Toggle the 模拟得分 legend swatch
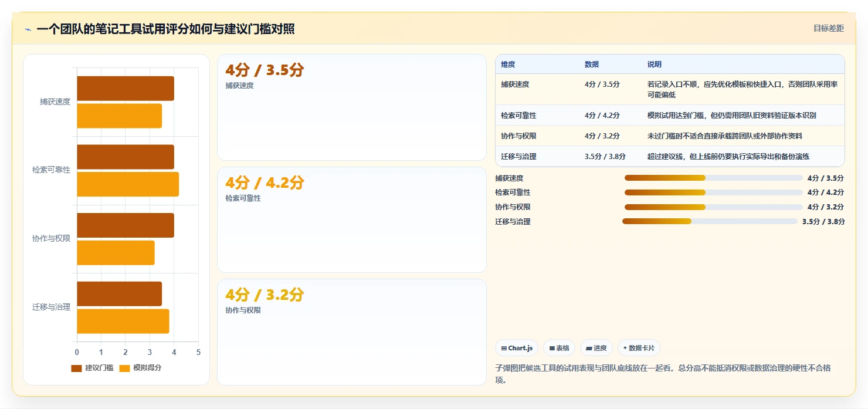Screen dimensions: 868x409 124,368
